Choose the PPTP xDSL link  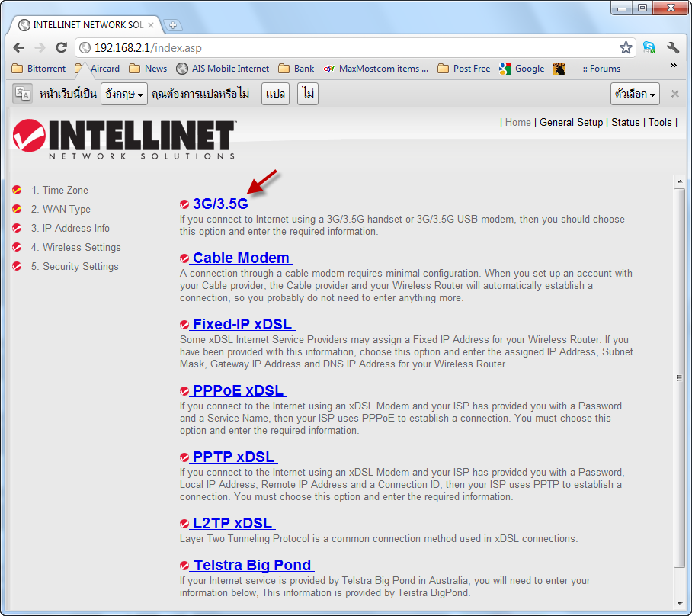[233, 457]
